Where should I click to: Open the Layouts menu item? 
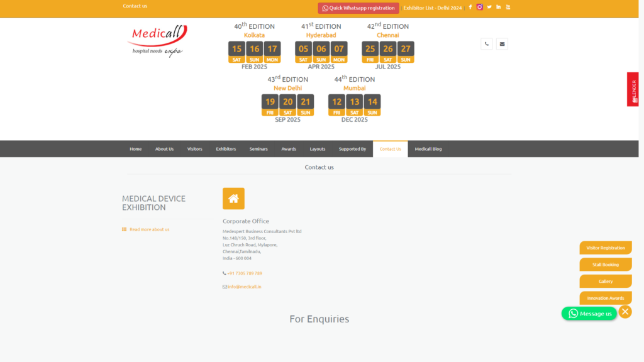tap(318, 149)
